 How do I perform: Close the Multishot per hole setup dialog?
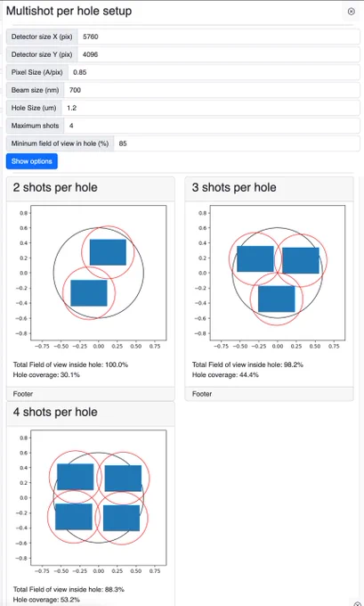(351, 12)
